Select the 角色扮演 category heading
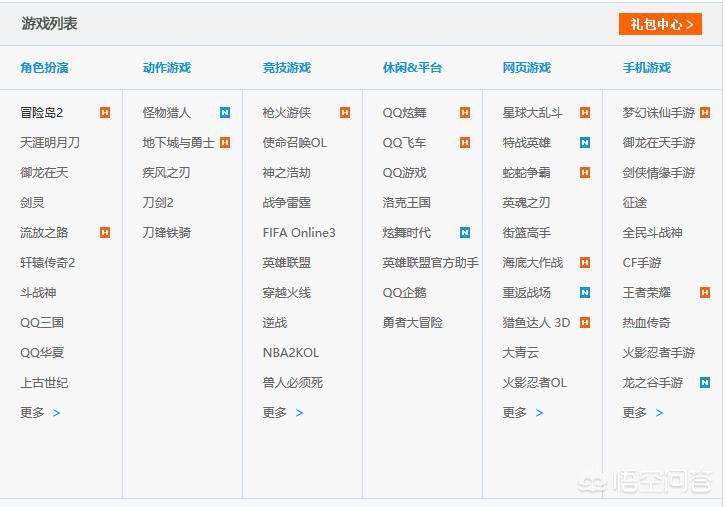The image size is (726, 507). tap(44, 68)
